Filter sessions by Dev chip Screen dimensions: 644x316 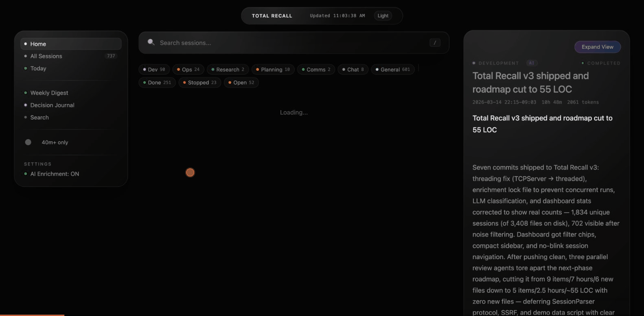[x=154, y=70]
